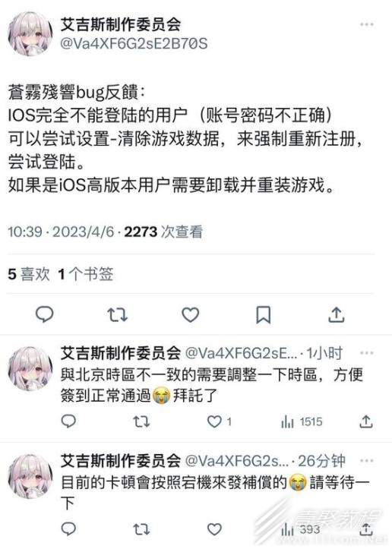The width and height of the screenshot is (392, 549).
Task: Open the main tweet's profile avatar
Action: (x=30, y=33)
